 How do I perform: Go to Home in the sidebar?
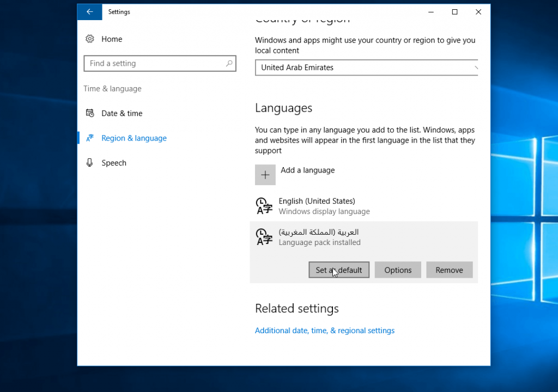[x=111, y=39]
